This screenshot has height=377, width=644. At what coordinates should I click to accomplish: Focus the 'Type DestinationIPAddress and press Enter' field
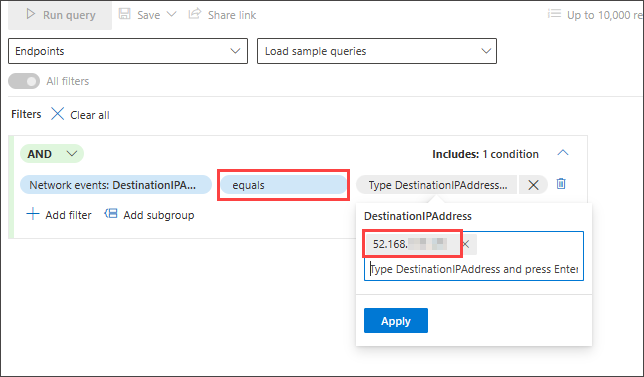[x=474, y=269]
